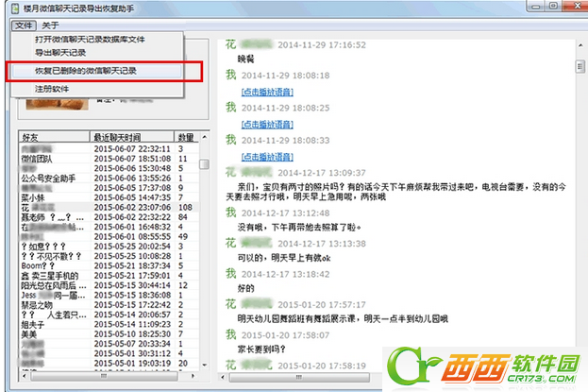The image size is (588, 392).
Task: Click the 晚餐 chat message
Action: pyautogui.click(x=245, y=60)
